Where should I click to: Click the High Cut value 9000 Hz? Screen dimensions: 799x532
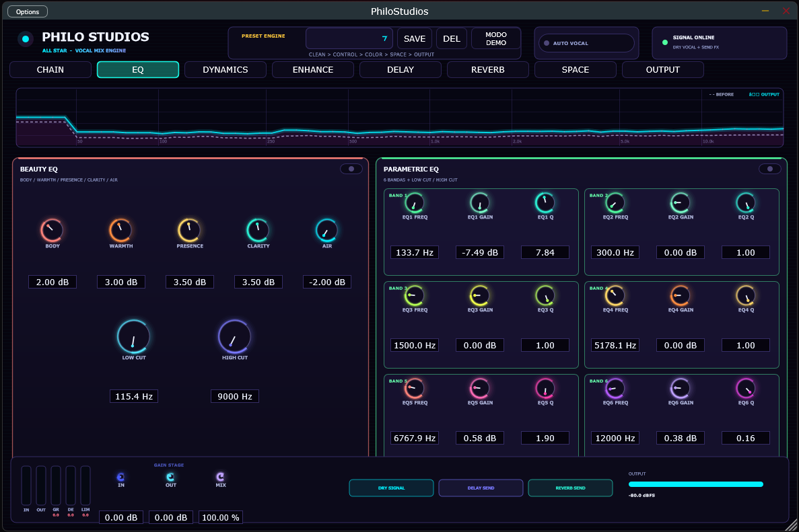coord(235,396)
